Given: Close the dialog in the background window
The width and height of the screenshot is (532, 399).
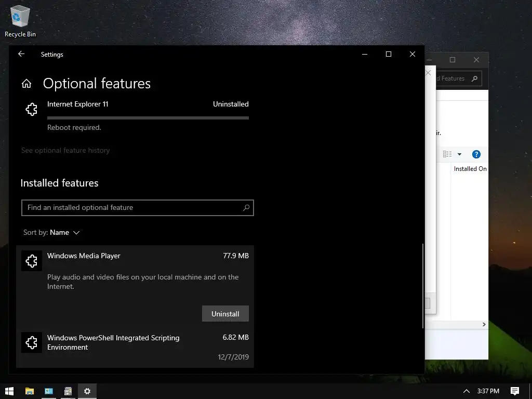Looking at the screenshot, I should (429, 73).
